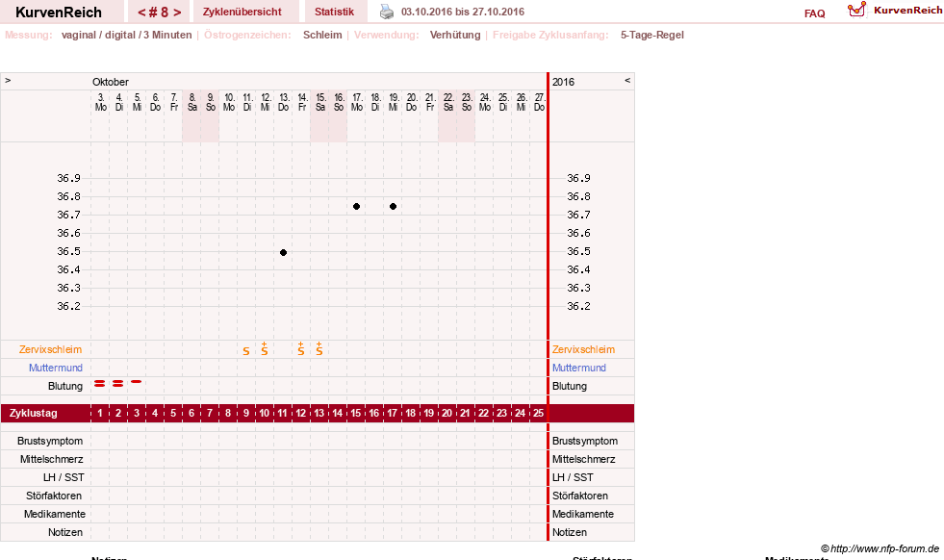Viewport: 944px width, 560px height.
Task: Click Zyklustag cell 25
Action: pyautogui.click(x=538, y=413)
